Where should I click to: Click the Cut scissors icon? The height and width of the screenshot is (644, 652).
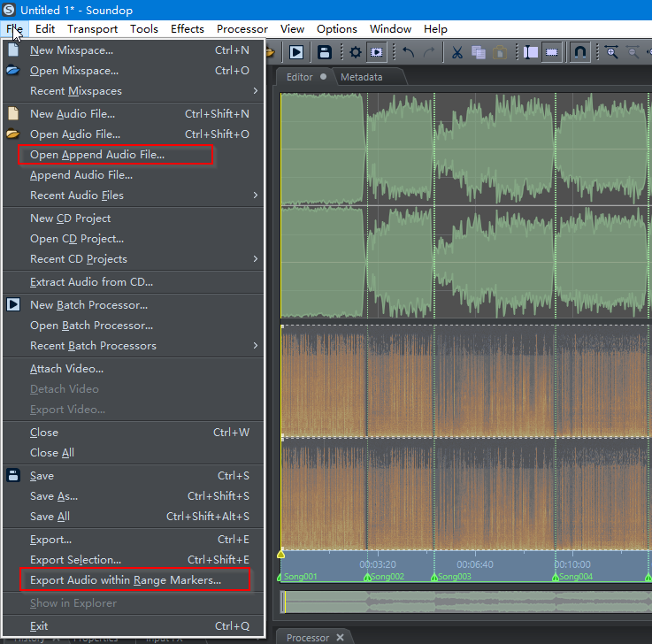456,52
